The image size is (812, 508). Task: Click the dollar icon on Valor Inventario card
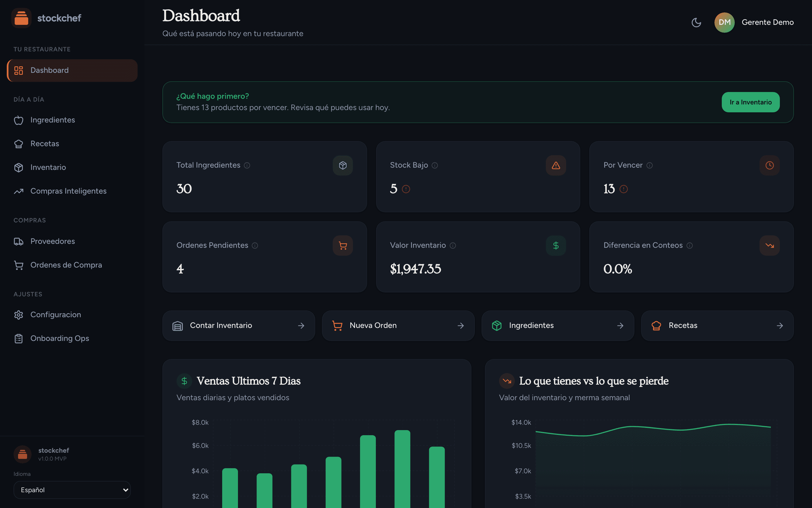556,246
